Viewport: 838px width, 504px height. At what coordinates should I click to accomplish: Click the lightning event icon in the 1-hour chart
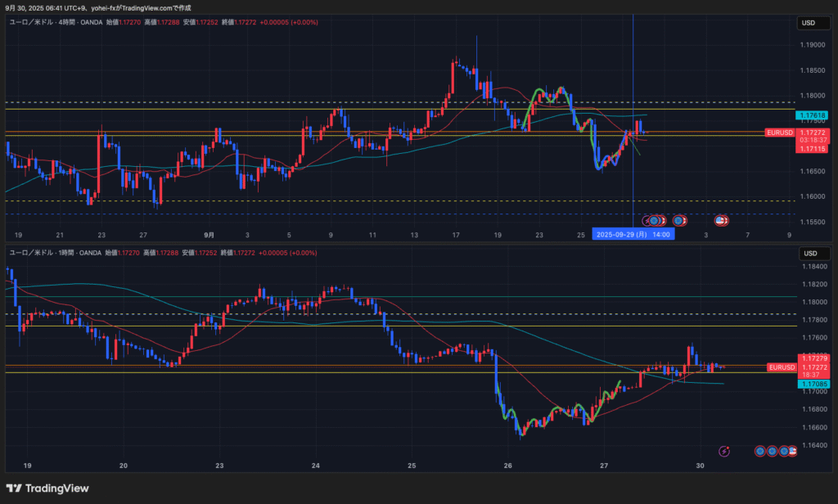click(724, 451)
